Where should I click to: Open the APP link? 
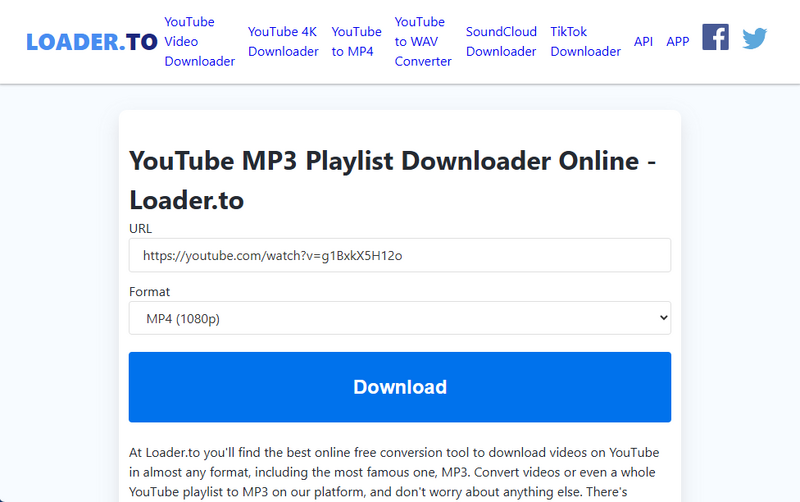pyautogui.click(x=678, y=42)
